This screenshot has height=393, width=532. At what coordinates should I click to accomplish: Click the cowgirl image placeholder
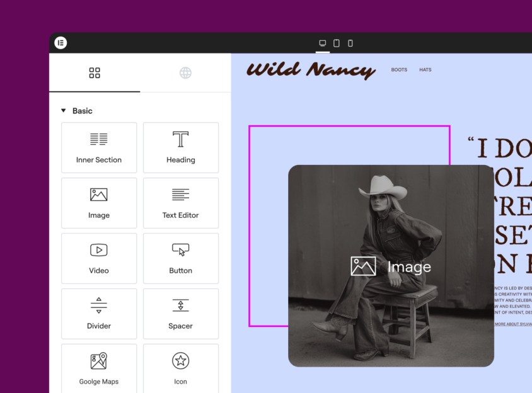tap(391, 266)
